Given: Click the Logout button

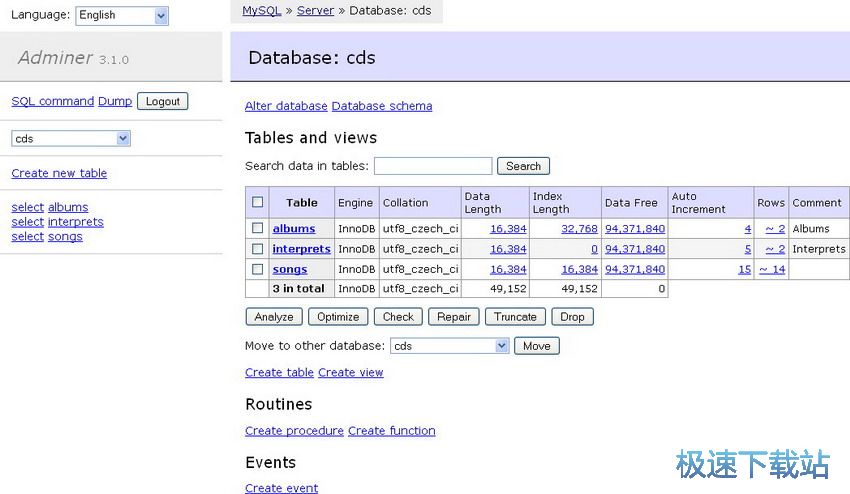Looking at the screenshot, I should point(163,101).
